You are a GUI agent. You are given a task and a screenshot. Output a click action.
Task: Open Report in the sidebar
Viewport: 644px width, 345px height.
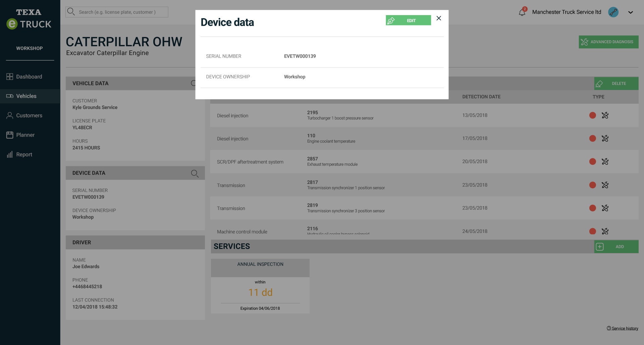(30, 154)
